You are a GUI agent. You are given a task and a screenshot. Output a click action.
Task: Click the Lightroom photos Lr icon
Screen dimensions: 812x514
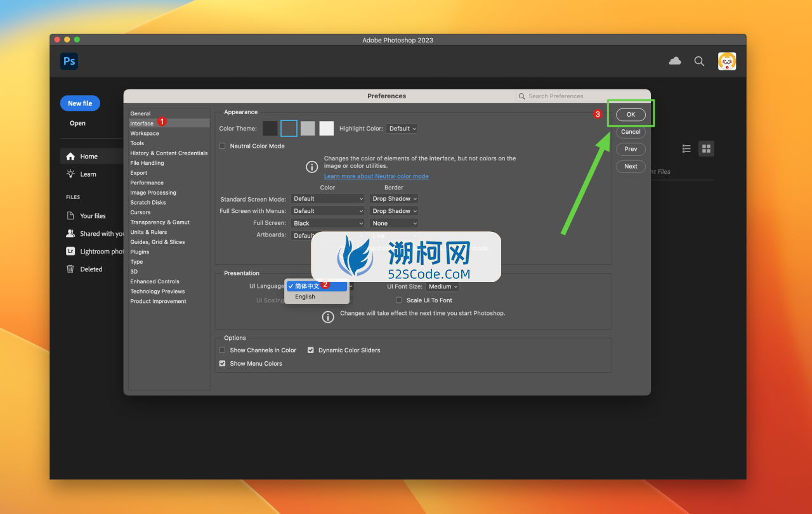(70, 251)
